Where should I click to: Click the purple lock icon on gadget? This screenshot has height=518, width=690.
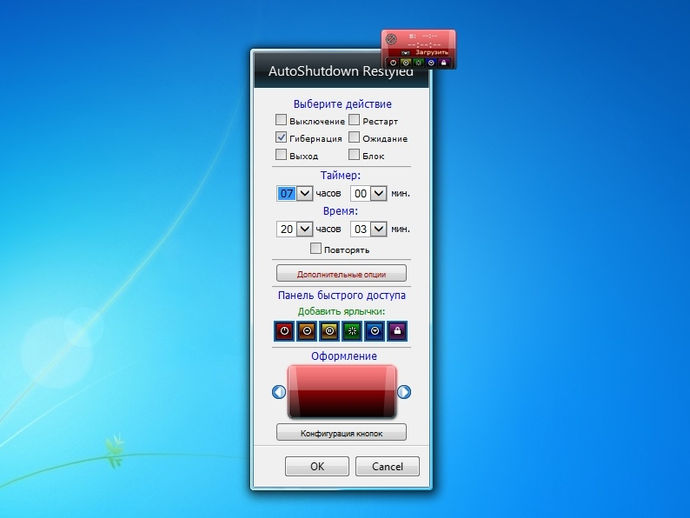click(x=444, y=63)
